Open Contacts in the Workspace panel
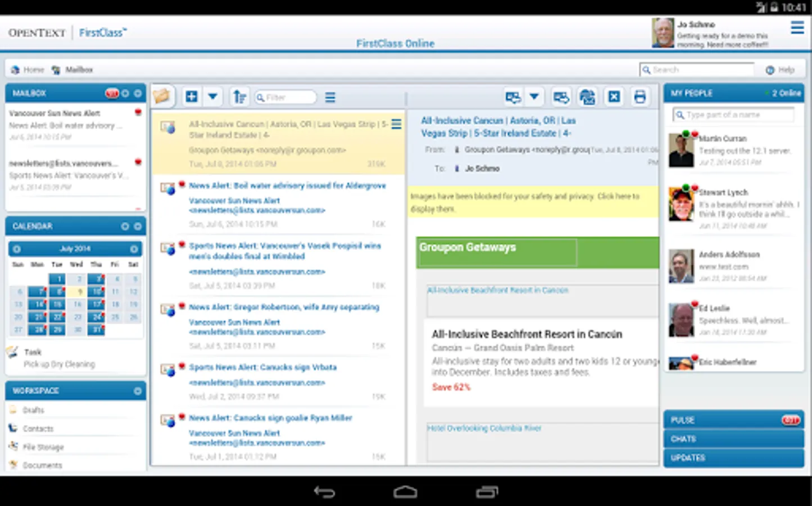Image resolution: width=812 pixels, height=506 pixels. click(x=38, y=428)
